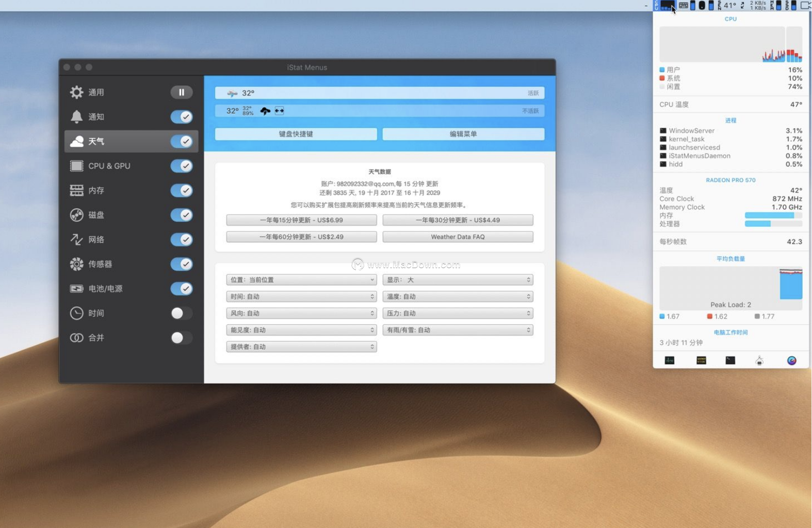Click the active weather icon beside 32°
The height and width of the screenshot is (528, 812).
pos(232,93)
